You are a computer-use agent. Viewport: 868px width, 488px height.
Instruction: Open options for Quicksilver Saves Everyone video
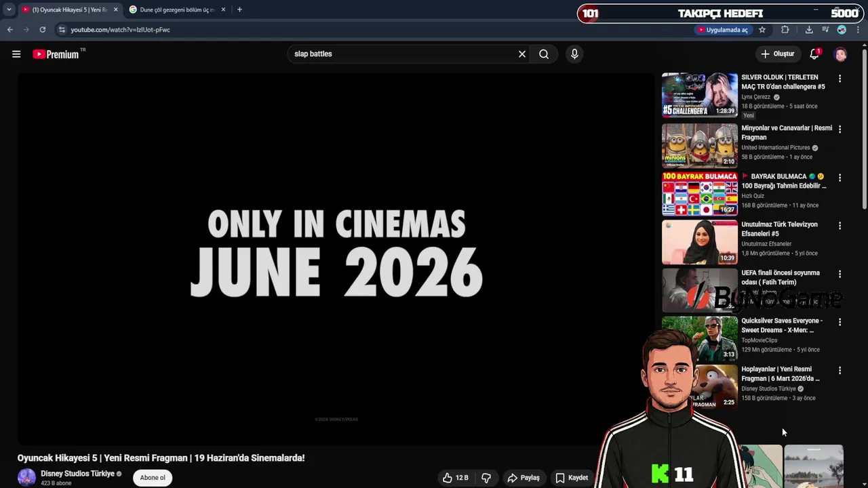[x=840, y=322]
